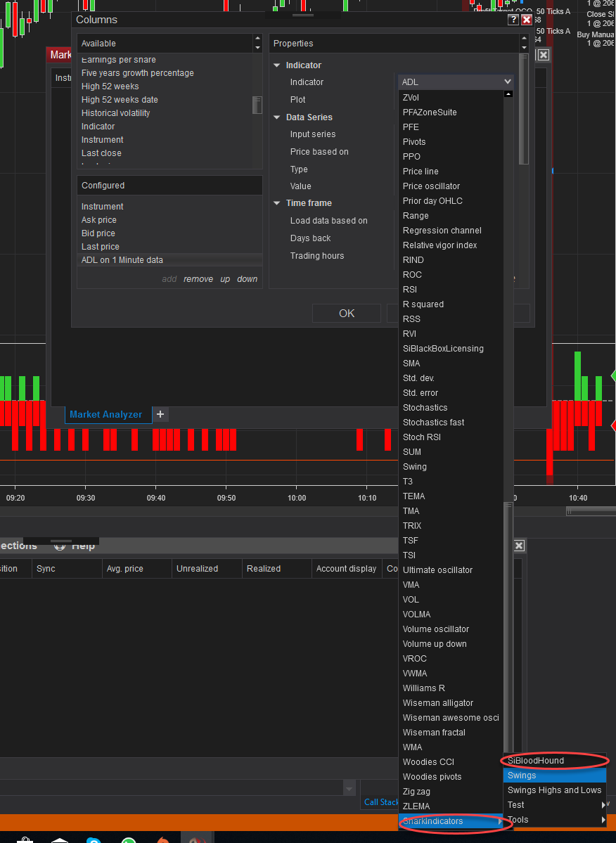Click the up arrow in Available panel header

pos(257,39)
